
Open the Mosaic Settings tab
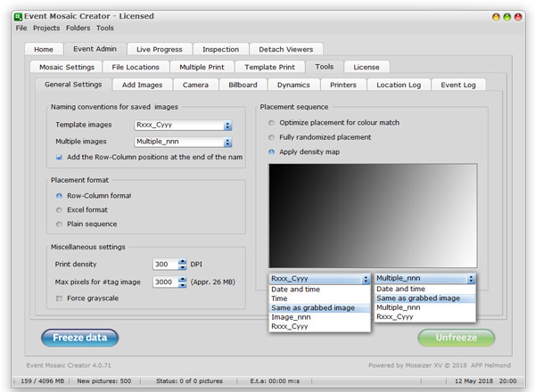(x=67, y=67)
